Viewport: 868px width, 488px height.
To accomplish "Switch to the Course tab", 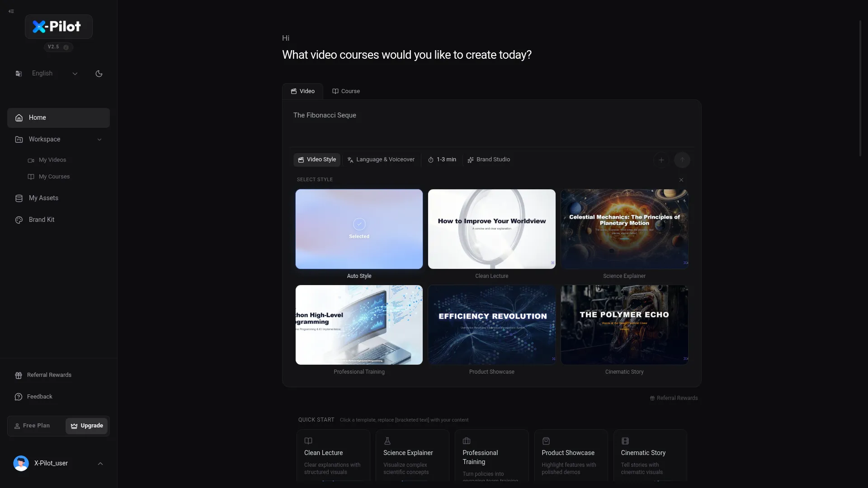I will 346,91.
